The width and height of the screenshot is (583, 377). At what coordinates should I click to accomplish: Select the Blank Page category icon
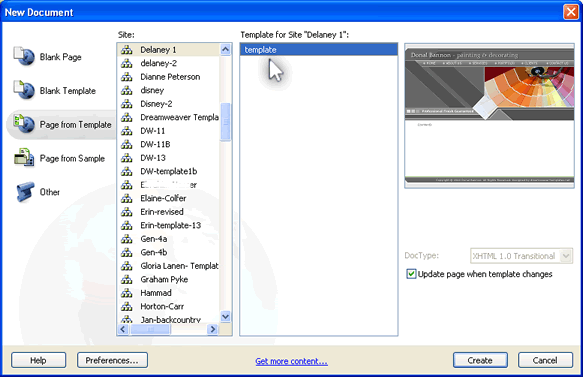tap(24, 57)
